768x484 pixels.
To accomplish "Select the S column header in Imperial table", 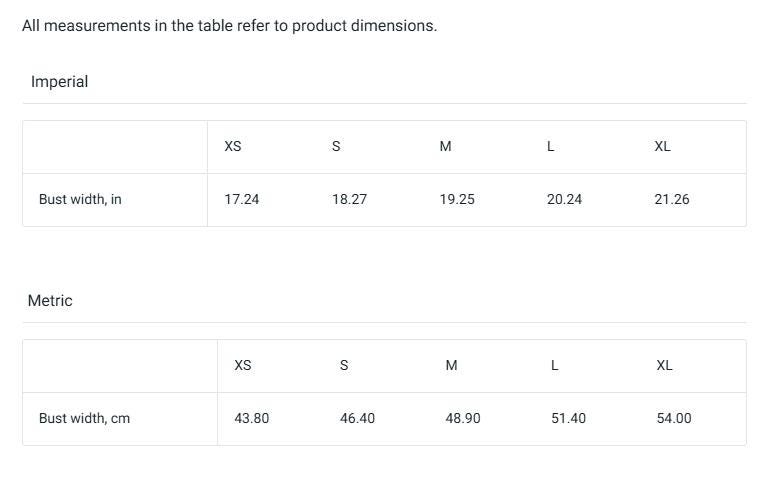I will (336, 147).
